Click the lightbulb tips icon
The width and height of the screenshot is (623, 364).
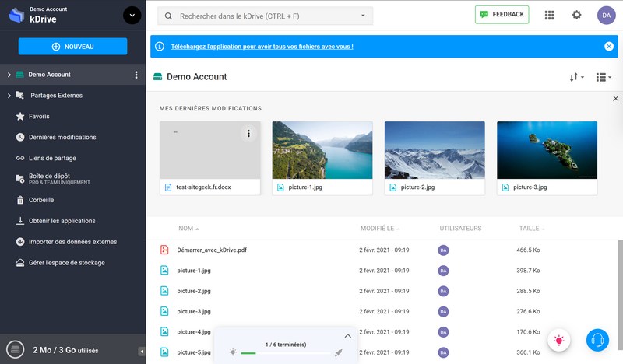tap(558, 341)
